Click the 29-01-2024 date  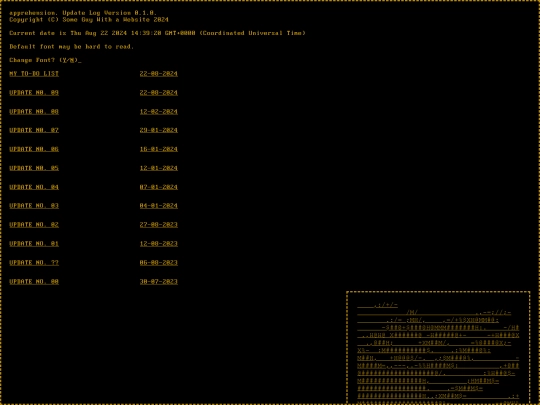pos(159,130)
